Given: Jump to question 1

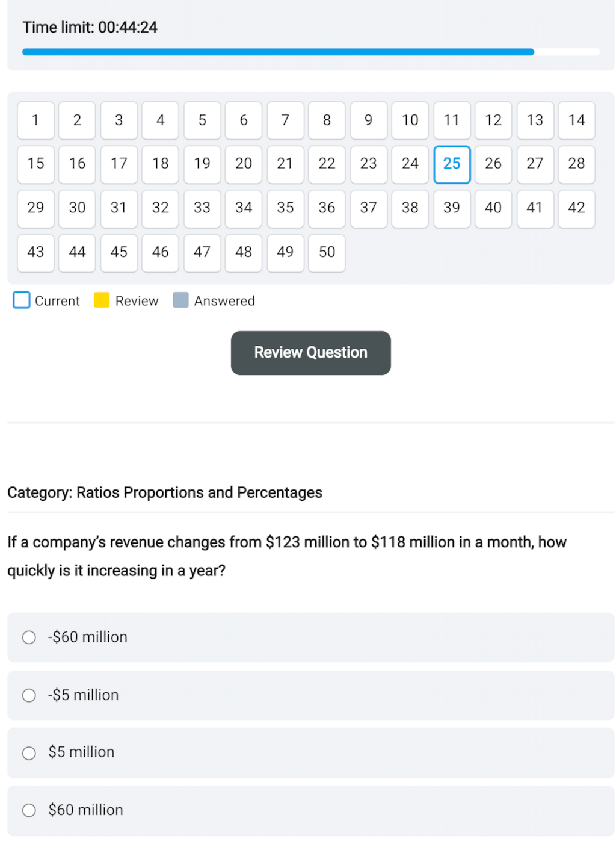Looking at the screenshot, I should coord(35,120).
